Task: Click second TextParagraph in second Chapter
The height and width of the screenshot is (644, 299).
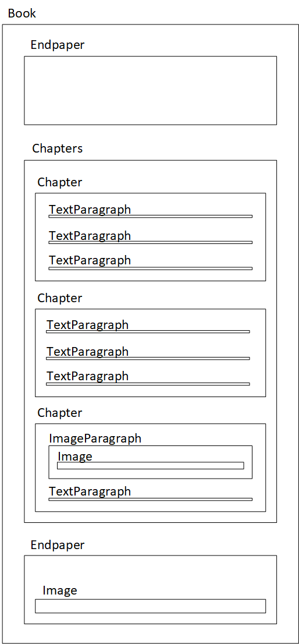Action: coord(87,352)
